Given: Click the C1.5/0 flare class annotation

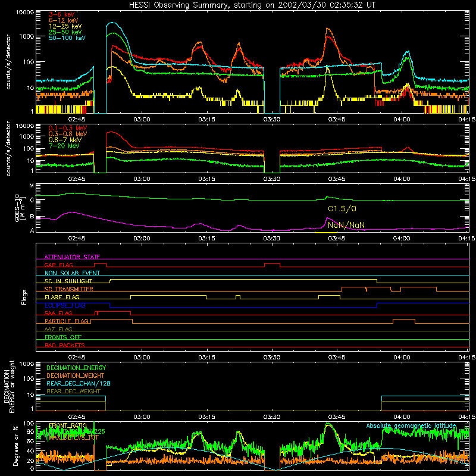Looking at the screenshot, I should coord(342,209).
